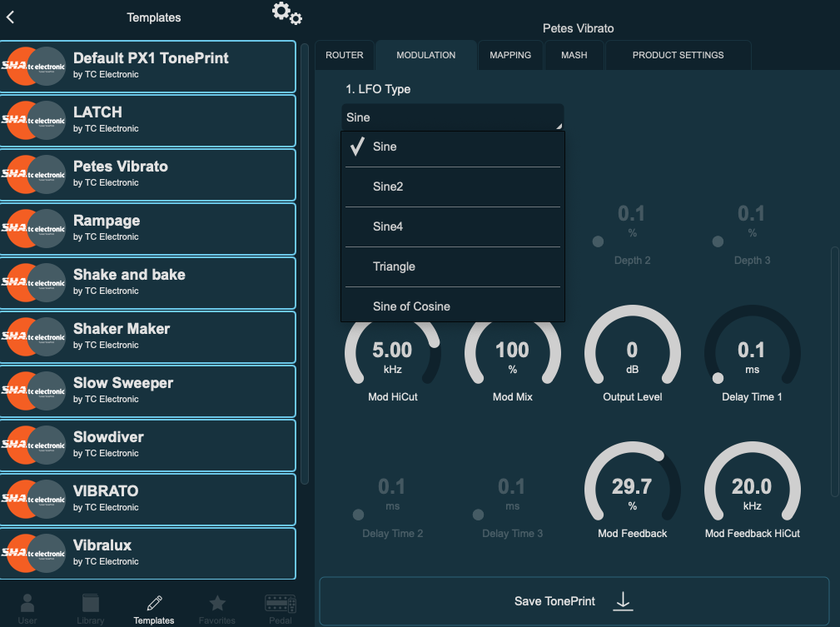Select the VIBRATO template
This screenshot has height=627, width=840.
148,500
